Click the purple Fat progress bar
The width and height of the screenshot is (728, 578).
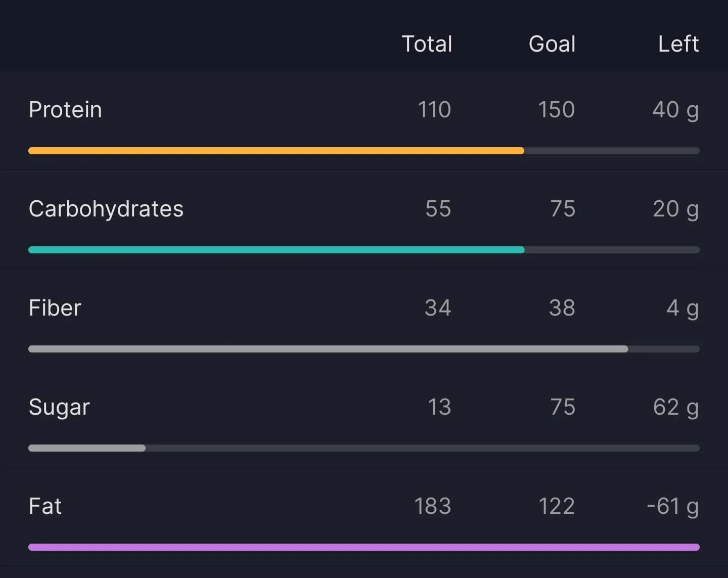[x=364, y=547]
